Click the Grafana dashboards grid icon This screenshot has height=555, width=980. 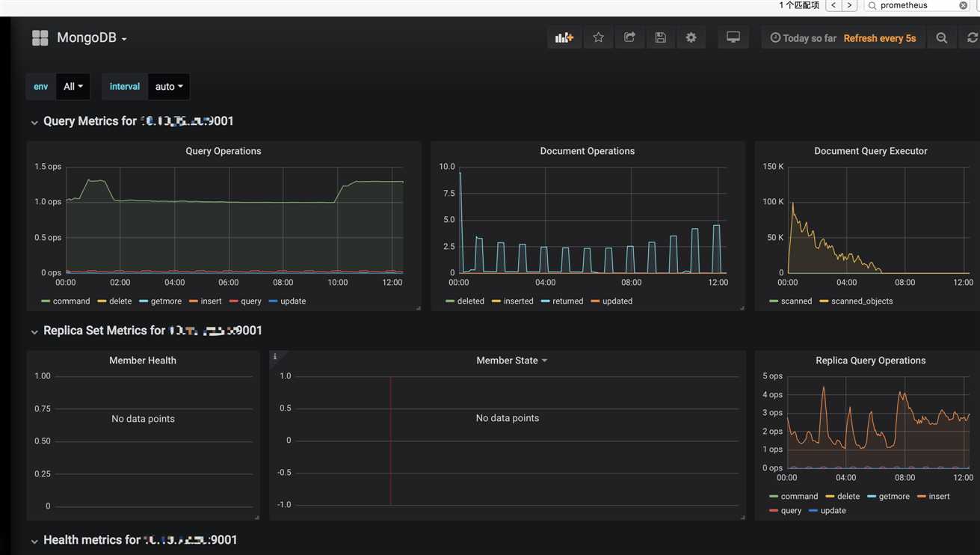pyautogui.click(x=40, y=38)
